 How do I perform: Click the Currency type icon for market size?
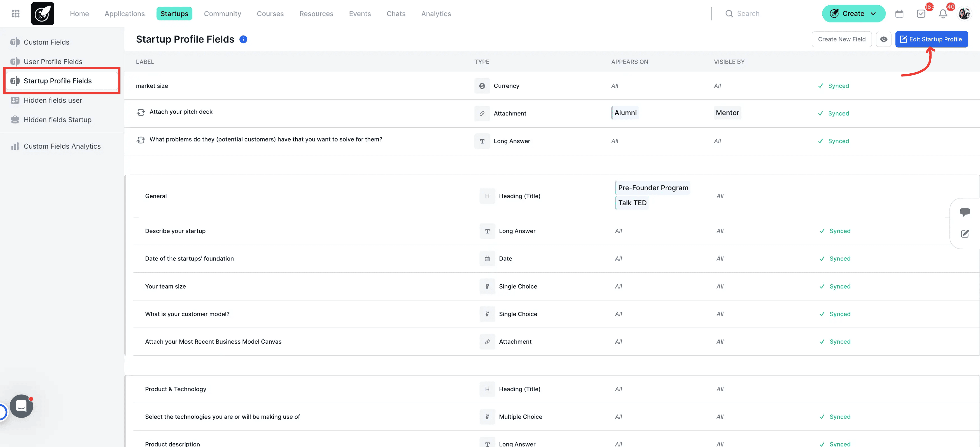click(x=482, y=86)
